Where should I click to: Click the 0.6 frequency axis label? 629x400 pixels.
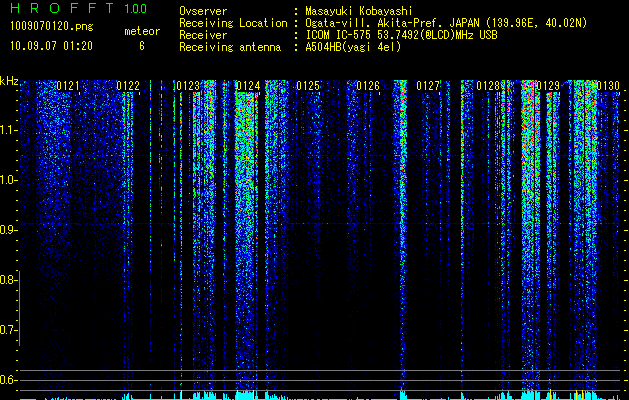(x=8, y=380)
